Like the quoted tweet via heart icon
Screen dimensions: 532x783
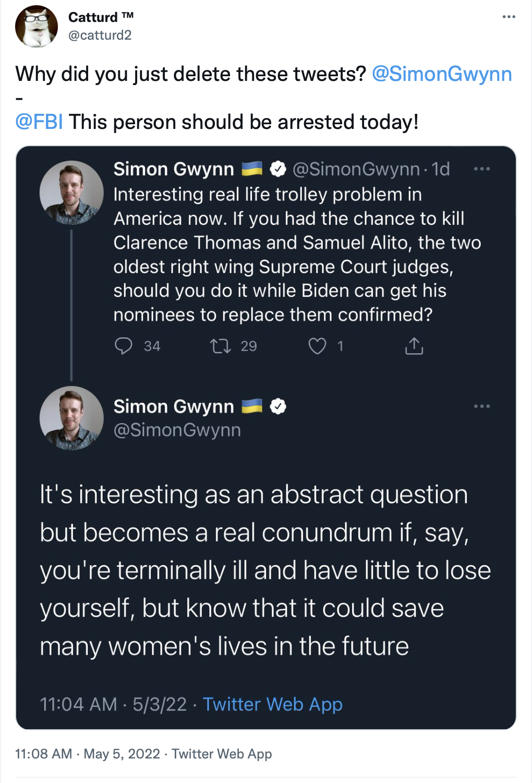click(317, 346)
